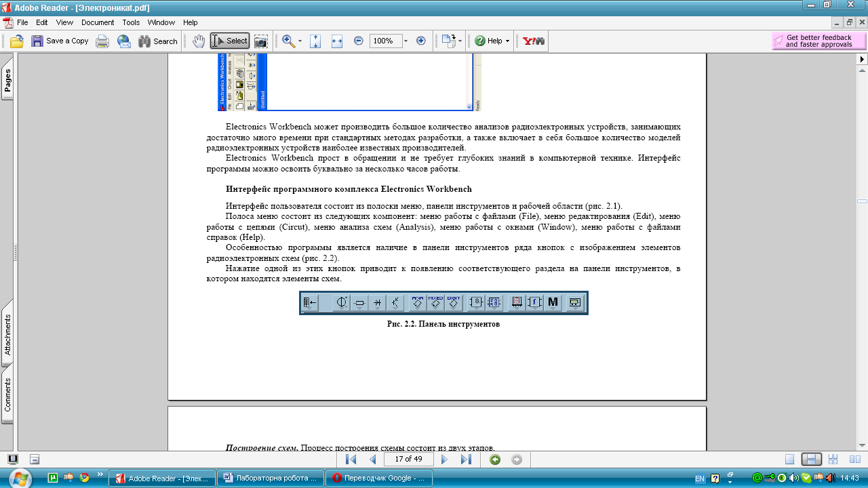Open the zoom tool dropdown arrow
Screen dimensions: 868x488
coord(300,41)
